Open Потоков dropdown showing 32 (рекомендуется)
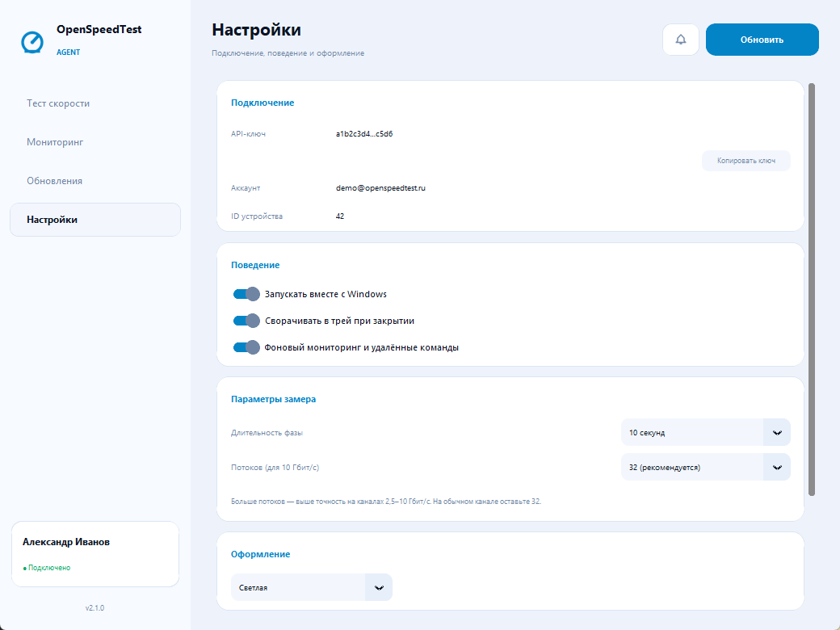Viewport: 840px width, 630px height. (706, 467)
